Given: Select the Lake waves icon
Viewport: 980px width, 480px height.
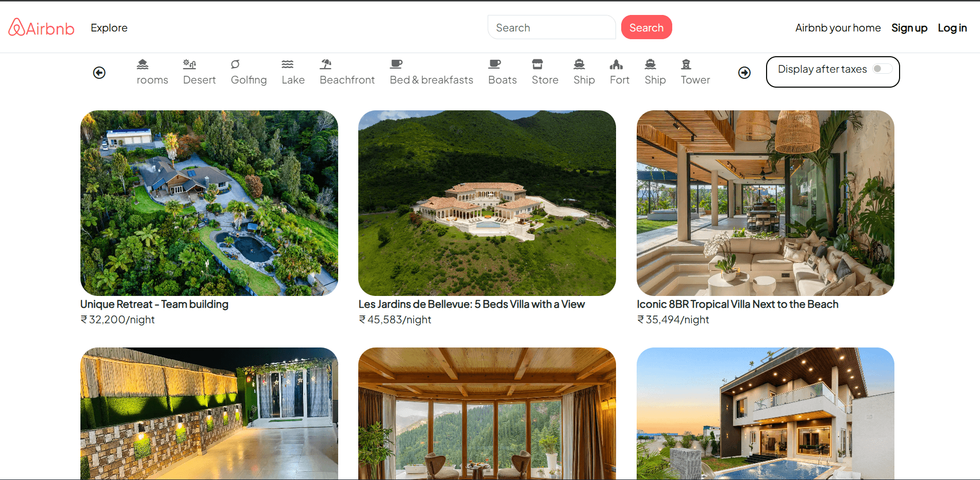Looking at the screenshot, I should pyautogui.click(x=288, y=64).
